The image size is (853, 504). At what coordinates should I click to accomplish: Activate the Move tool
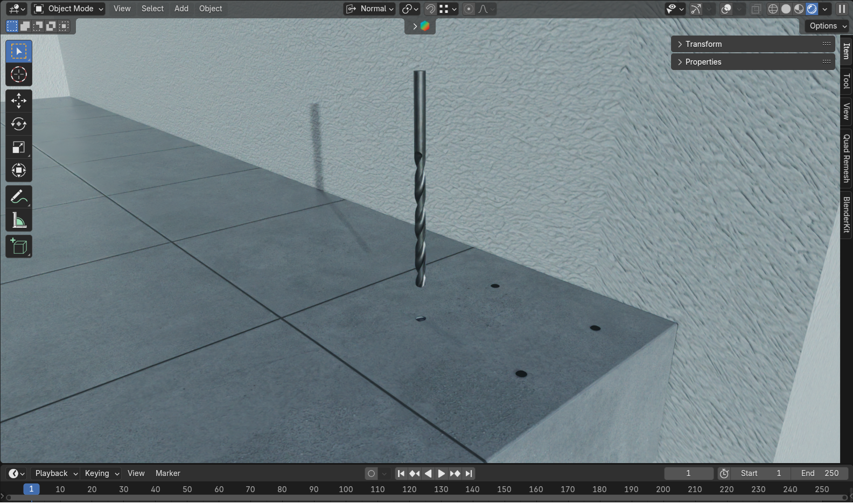tap(19, 101)
